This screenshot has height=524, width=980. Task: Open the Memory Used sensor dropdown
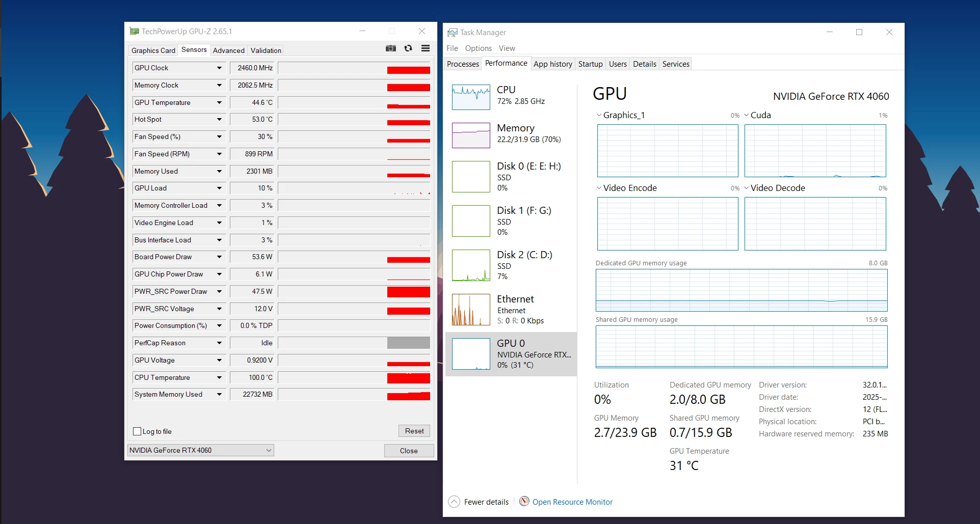tap(219, 171)
